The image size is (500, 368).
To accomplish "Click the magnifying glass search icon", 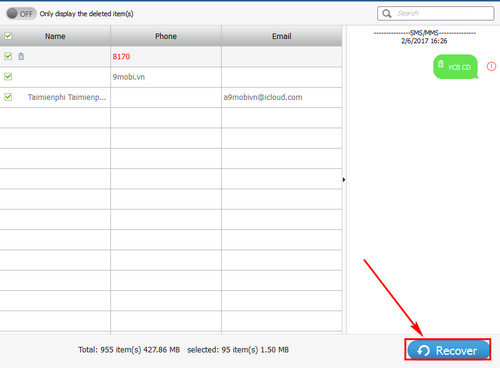I will point(387,13).
